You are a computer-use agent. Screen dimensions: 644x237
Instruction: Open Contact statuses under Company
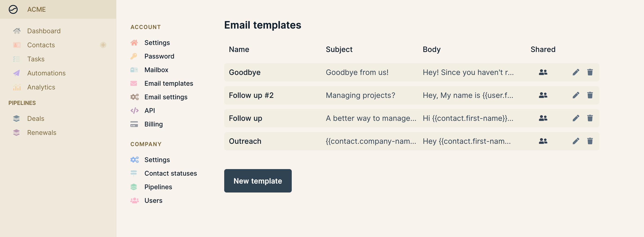point(171,173)
